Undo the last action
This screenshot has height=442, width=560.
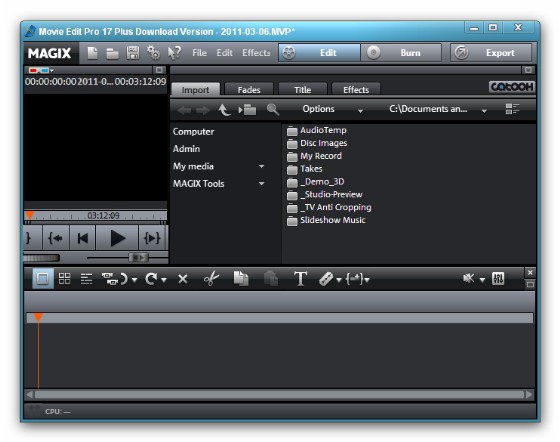click(x=124, y=278)
